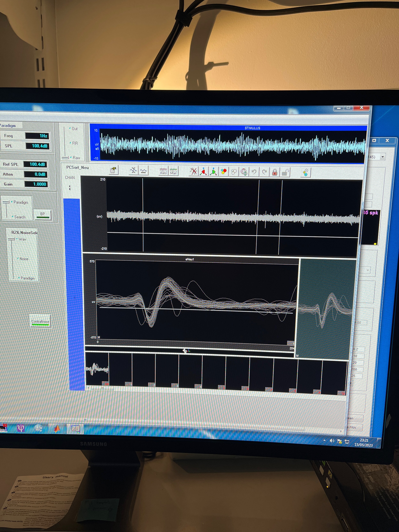Select Man threshold mode button

point(173,172)
